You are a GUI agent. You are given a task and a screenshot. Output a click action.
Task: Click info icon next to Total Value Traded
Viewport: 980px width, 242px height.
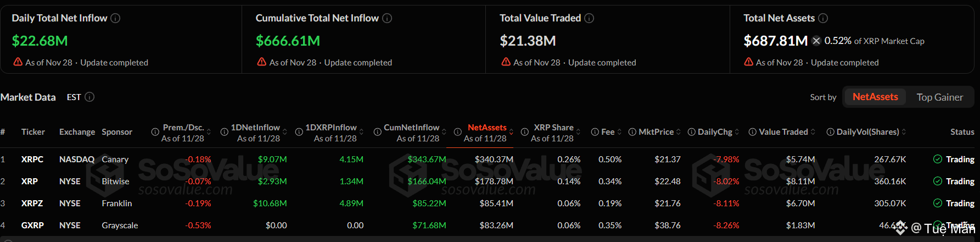[589, 18]
